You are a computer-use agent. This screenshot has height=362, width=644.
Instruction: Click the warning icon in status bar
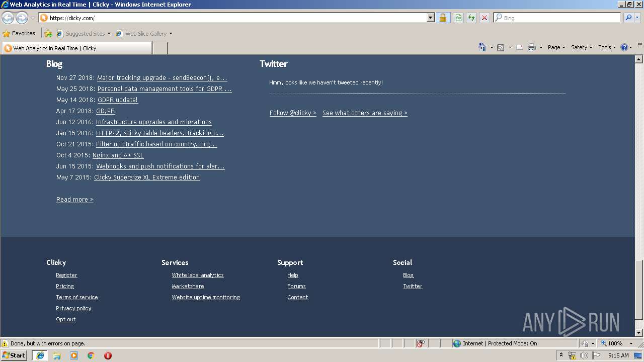click(5, 343)
